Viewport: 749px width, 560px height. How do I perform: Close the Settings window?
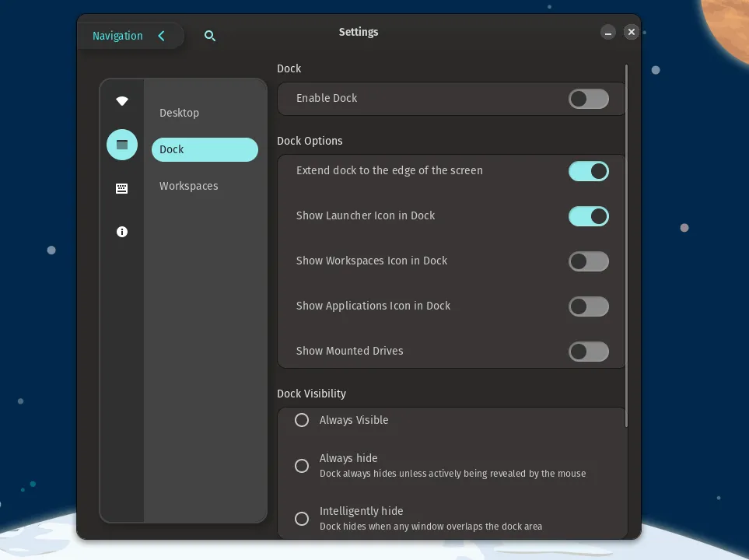(x=632, y=32)
